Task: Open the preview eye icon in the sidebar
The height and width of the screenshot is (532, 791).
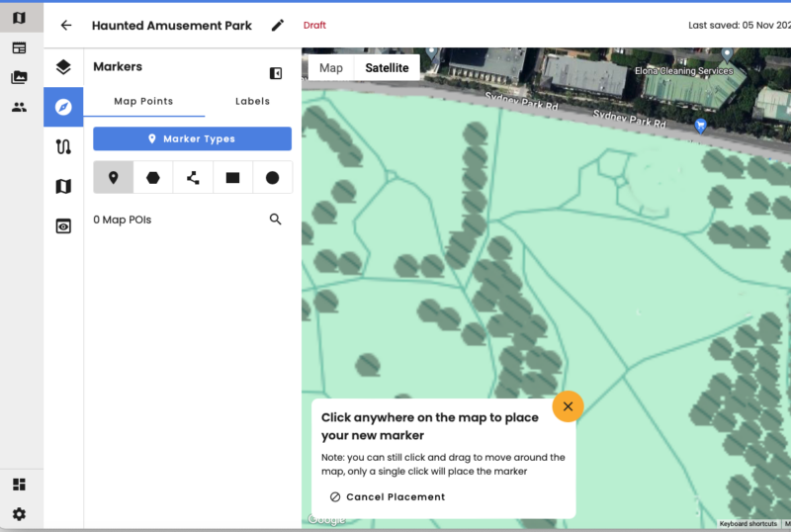Action: pos(63,225)
